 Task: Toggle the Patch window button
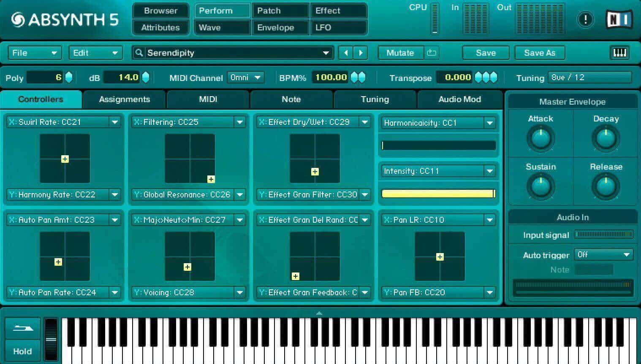(280, 11)
